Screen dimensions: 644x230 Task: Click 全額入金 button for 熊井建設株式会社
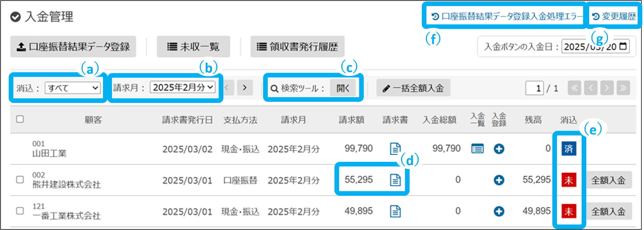coord(608,180)
